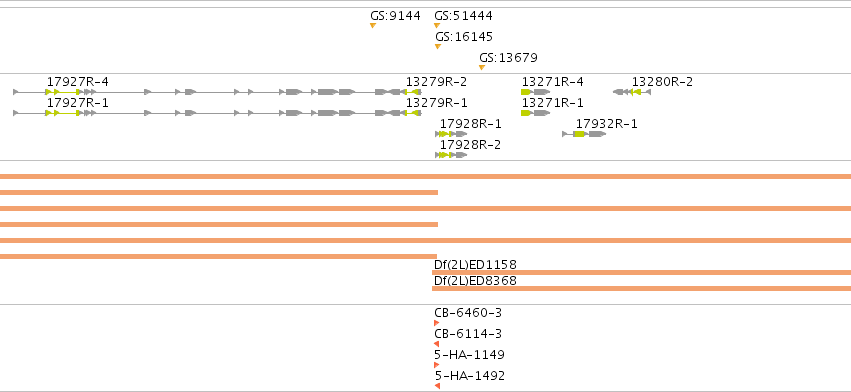Click the 17928R-2 text label
Image resolution: width=851 pixels, height=392 pixels.
tap(471, 145)
